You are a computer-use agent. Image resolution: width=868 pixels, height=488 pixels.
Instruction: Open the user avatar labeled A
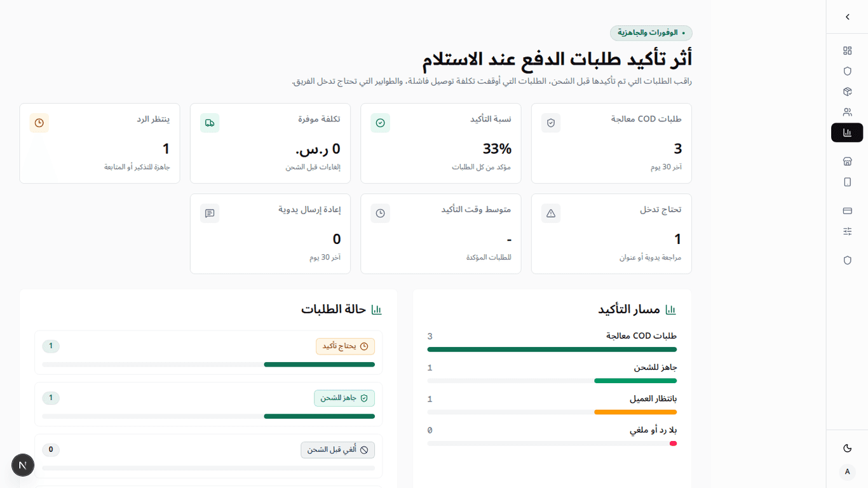coord(847,471)
